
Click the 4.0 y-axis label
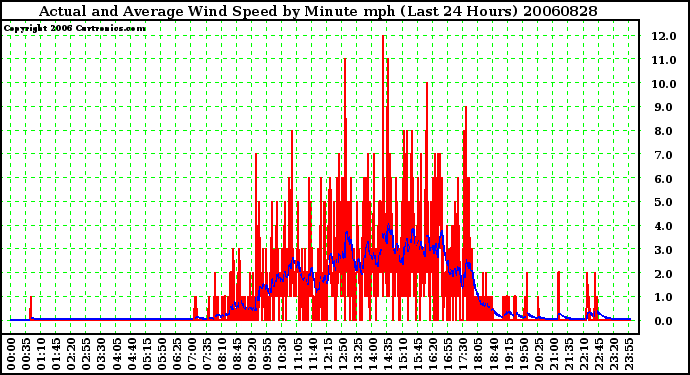664,226
